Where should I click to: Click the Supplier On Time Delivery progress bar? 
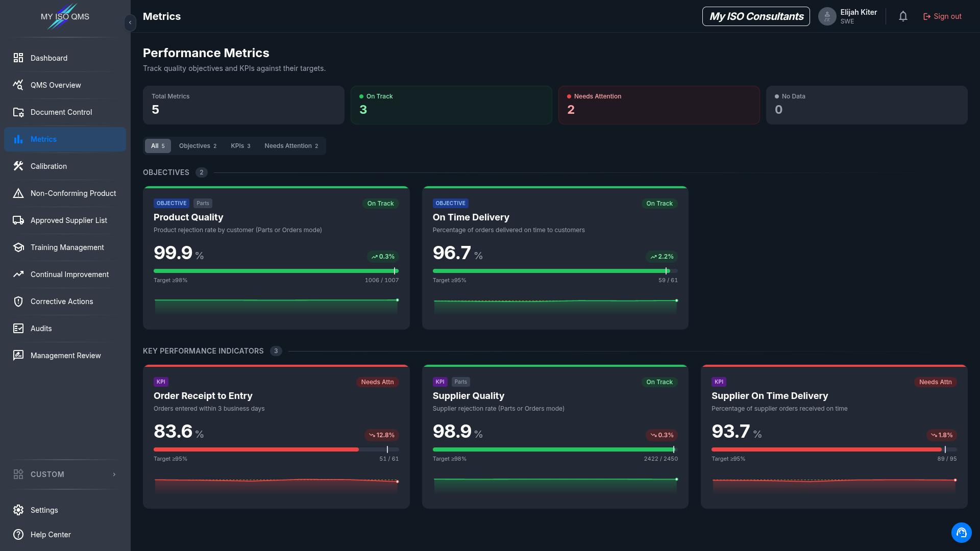point(834,449)
